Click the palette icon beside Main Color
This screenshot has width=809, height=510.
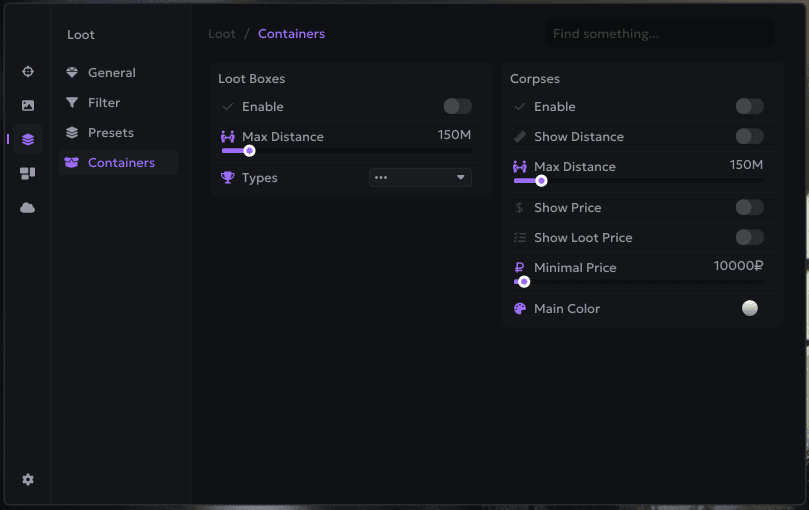520,309
